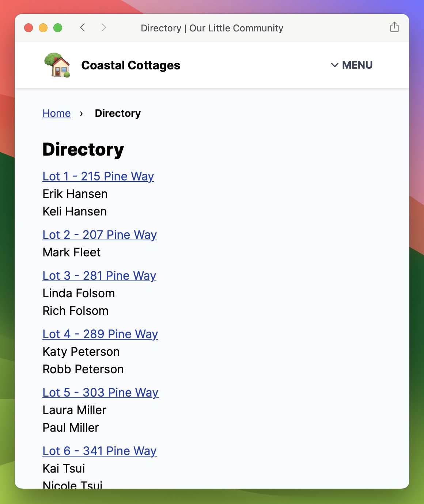Click the green full-screen window button
Screen dimensions: 424x504
[58, 28]
